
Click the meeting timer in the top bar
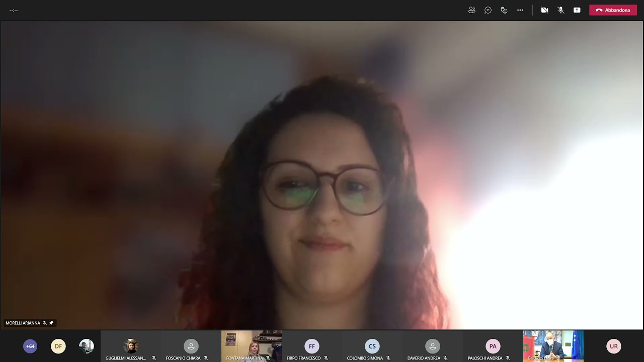14,10
